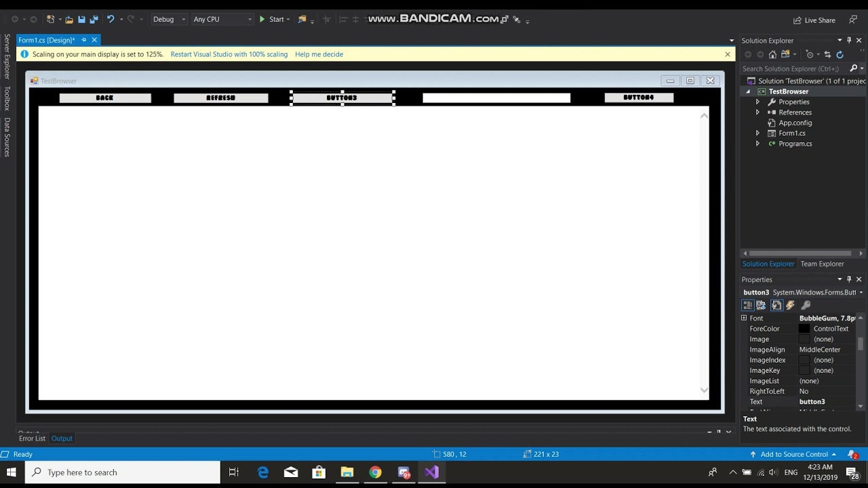Open the Output tab
Image resolution: width=868 pixels, height=488 pixels.
[x=62, y=439]
